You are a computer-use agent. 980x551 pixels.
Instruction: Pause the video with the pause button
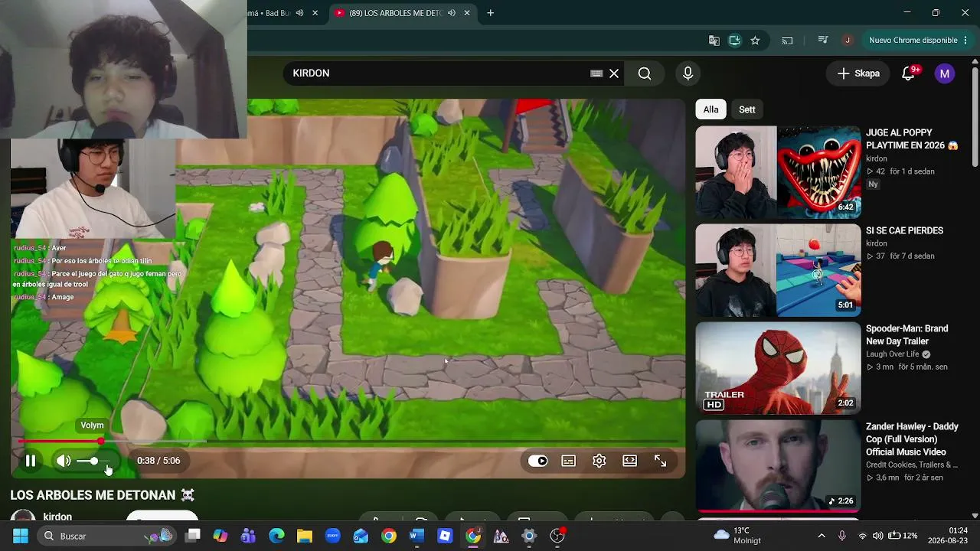(31, 461)
